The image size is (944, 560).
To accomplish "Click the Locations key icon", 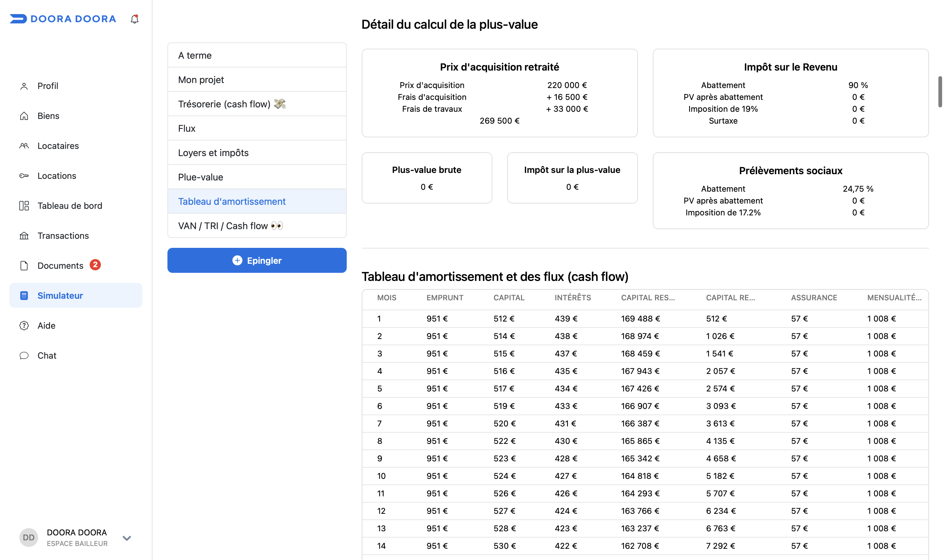I will (24, 176).
